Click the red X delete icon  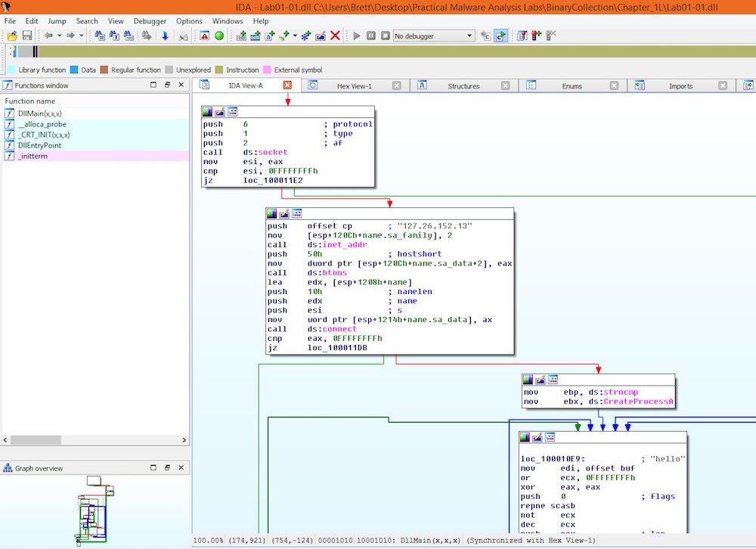(335, 36)
